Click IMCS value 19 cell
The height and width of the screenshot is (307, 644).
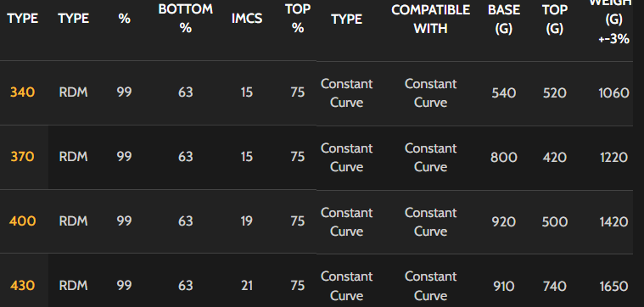246,221
